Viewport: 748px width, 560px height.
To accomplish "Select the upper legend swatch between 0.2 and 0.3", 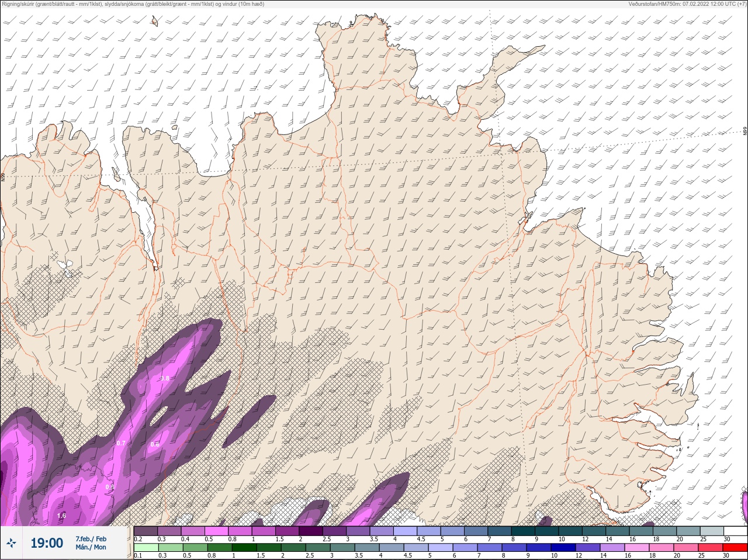I will tap(146, 531).
